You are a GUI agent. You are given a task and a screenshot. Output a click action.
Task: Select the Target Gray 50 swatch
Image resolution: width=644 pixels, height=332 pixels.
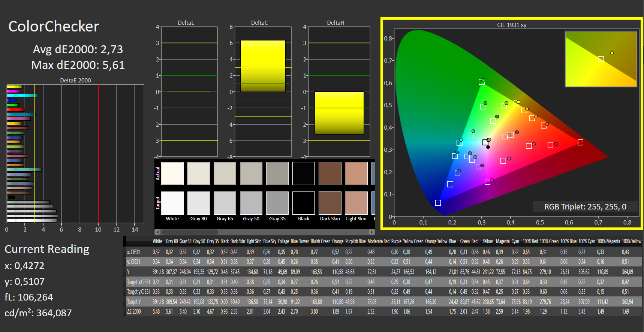tap(251, 203)
